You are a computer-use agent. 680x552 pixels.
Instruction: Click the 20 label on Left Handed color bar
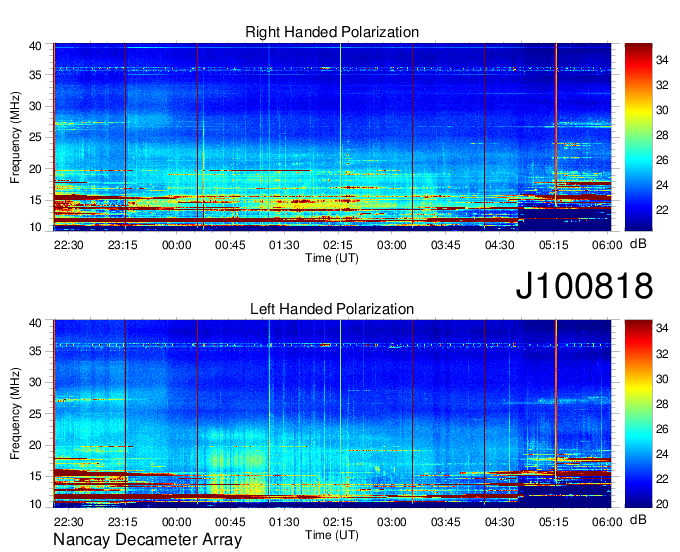coord(662,504)
